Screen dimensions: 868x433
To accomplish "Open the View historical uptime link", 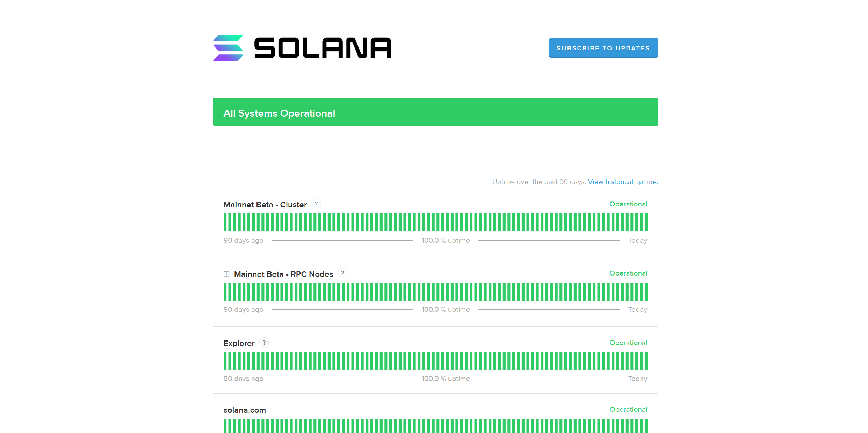I will point(623,182).
